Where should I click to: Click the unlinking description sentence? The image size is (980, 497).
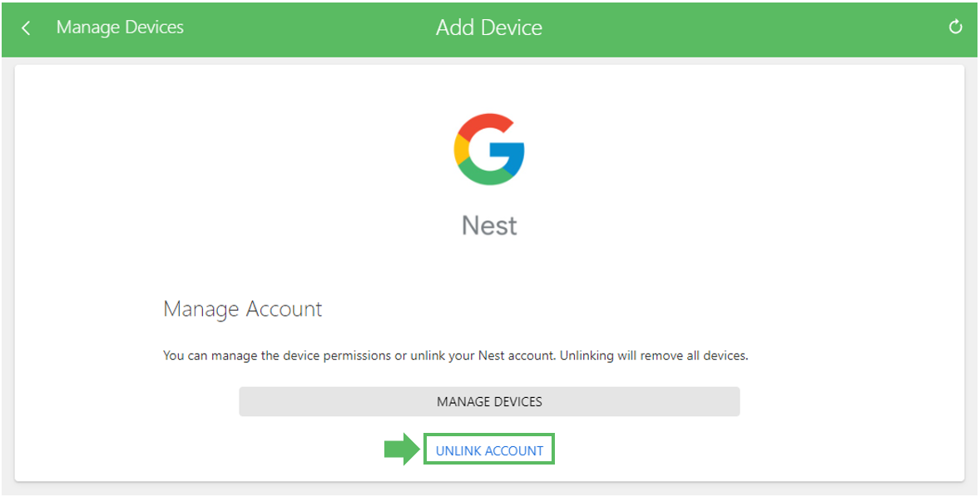[x=456, y=355]
